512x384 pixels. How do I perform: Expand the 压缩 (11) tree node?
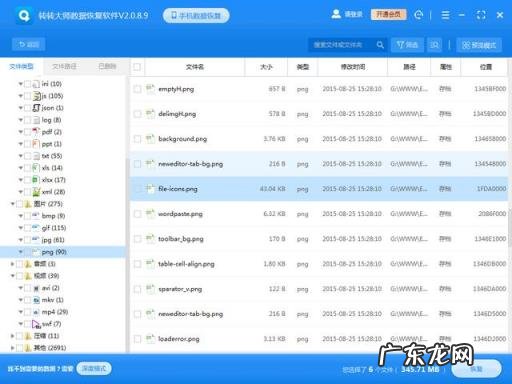coord(13,336)
